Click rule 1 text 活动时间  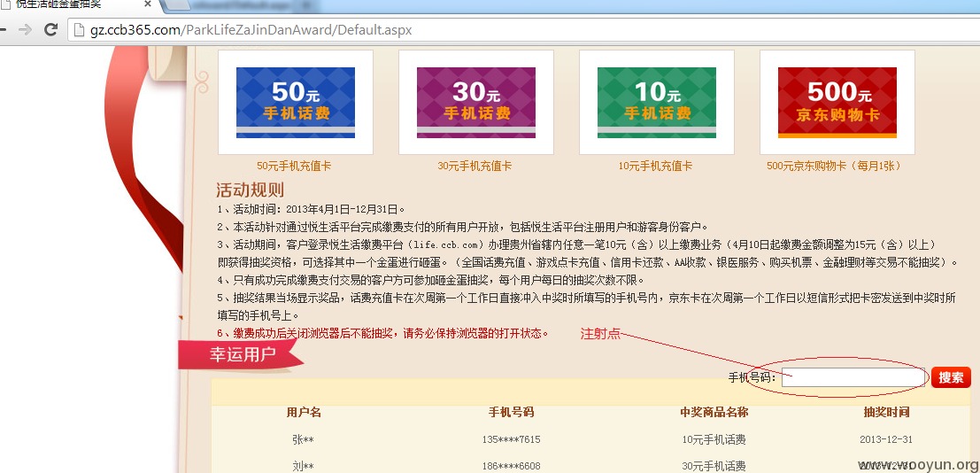[x=311, y=209]
